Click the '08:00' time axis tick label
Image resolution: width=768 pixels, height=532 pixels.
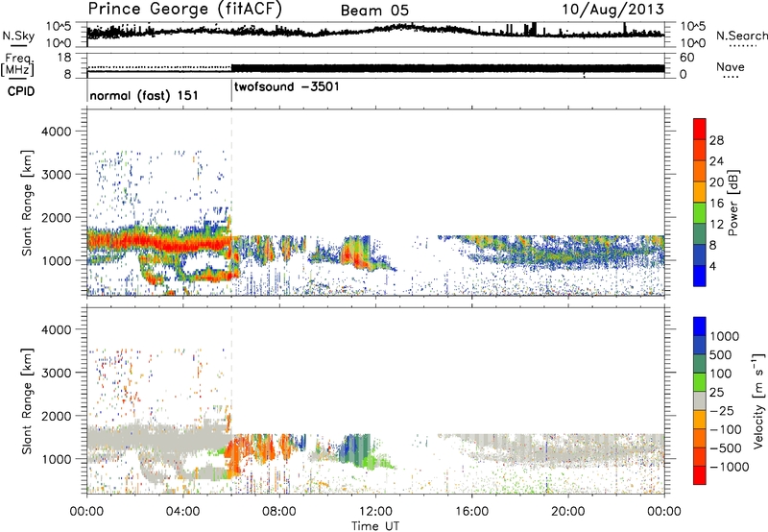click(x=279, y=512)
